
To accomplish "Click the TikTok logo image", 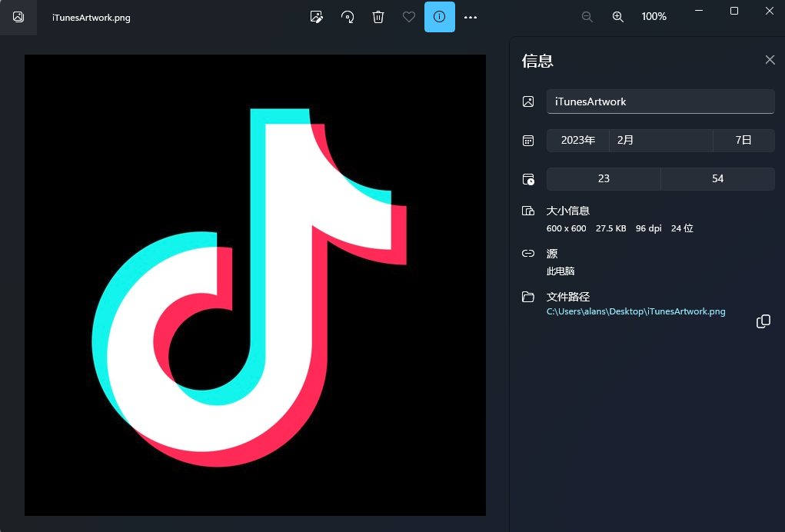I will [x=254, y=285].
